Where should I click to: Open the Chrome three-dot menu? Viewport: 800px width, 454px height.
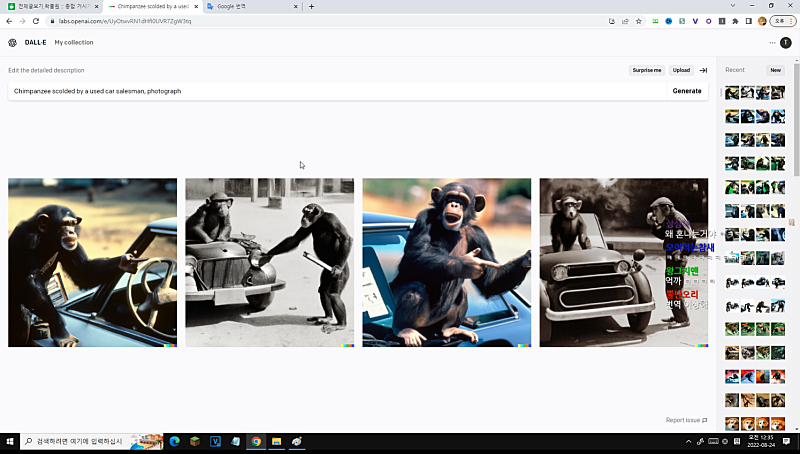[x=790, y=21]
